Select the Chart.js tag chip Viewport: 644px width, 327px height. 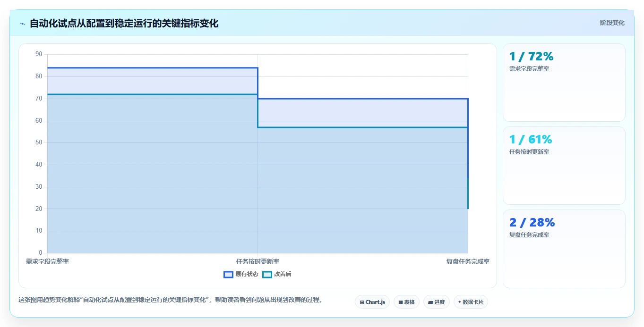click(372, 302)
